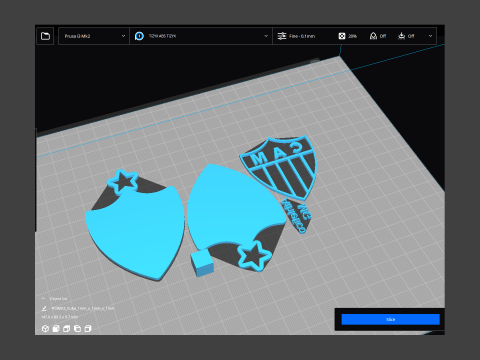The height and width of the screenshot is (360, 480).
Task: Select the right side view cube icon
Action: click(x=88, y=329)
